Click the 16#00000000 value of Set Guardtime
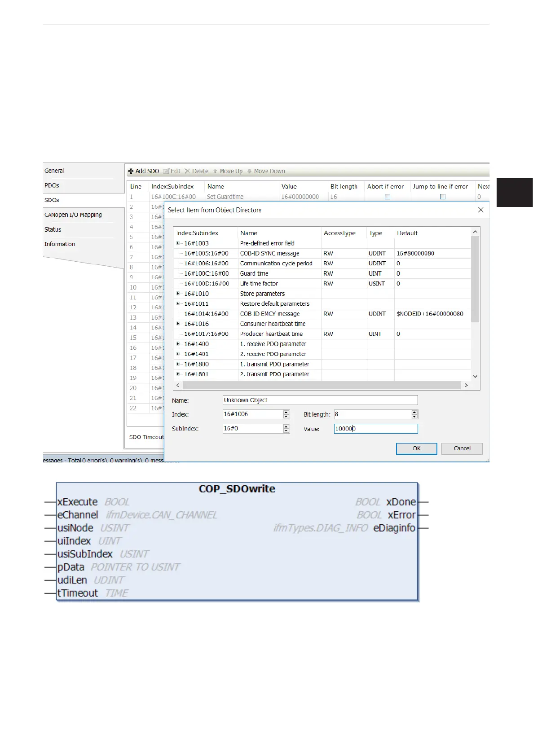 click(300, 197)
